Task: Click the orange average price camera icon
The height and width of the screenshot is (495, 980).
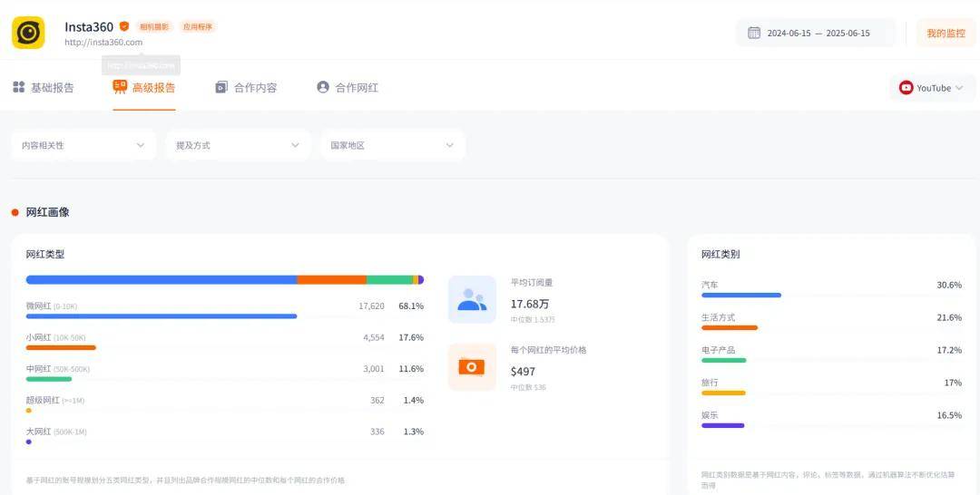Action: click(x=472, y=366)
